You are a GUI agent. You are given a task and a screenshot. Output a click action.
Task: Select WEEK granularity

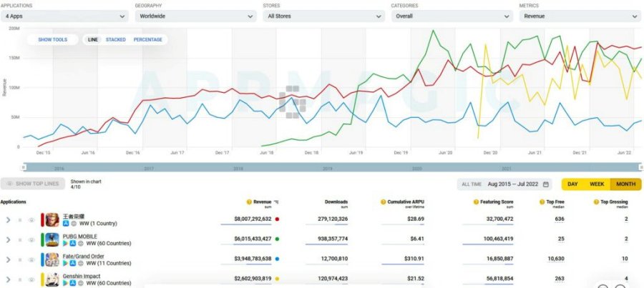[597, 184]
